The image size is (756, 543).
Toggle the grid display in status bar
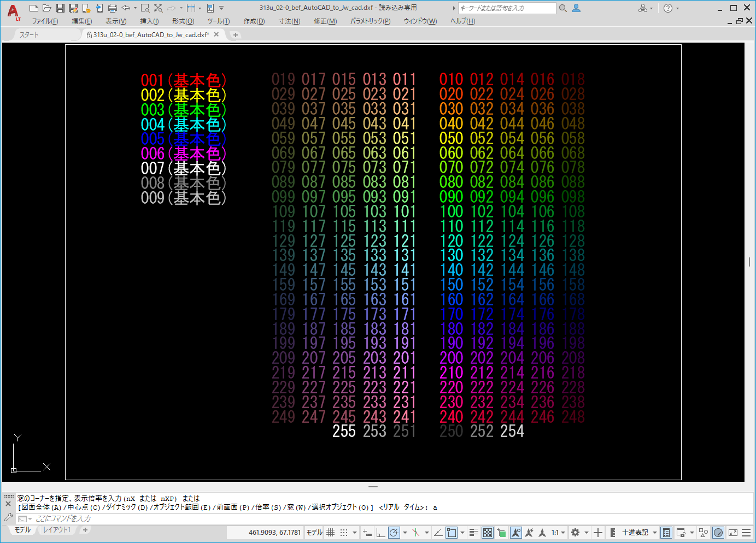(330, 533)
